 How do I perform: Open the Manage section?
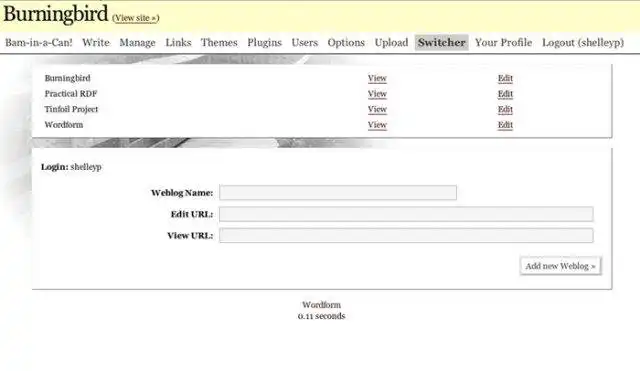pyautogui.click(x=138, y=42)
